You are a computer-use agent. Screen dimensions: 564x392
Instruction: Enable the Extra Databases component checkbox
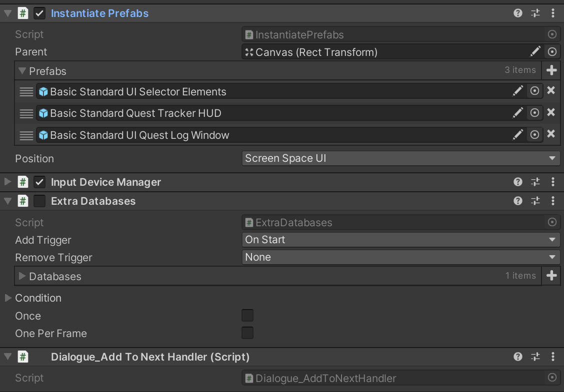click(39, 201)
